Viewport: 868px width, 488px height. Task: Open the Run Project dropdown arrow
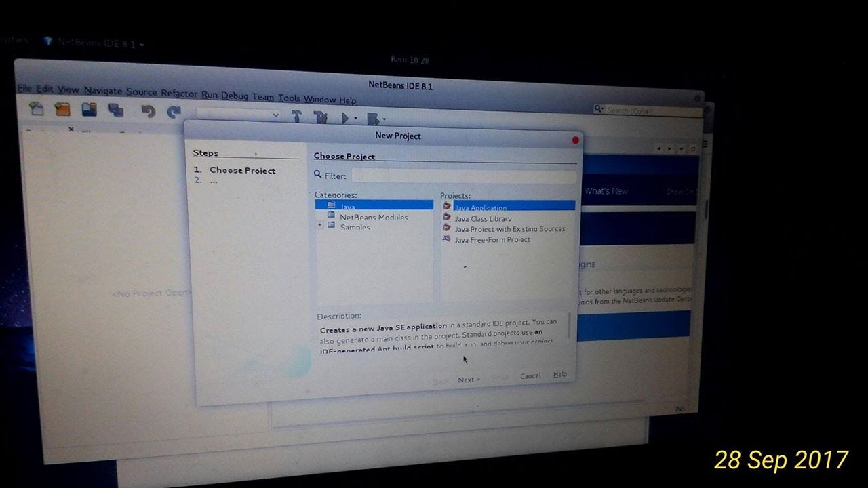coord(355,119)
